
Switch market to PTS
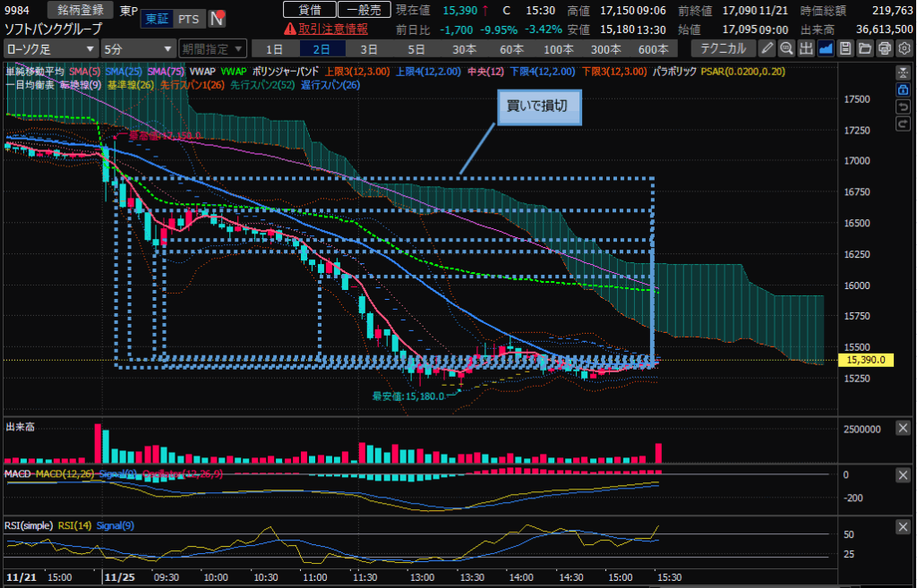click(188, 19)
